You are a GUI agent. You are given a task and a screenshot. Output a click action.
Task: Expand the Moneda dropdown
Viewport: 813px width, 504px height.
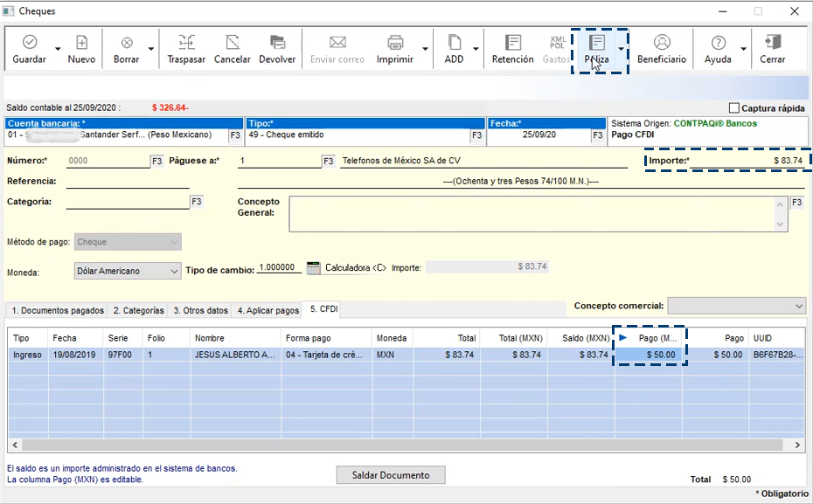[x=173, y=271]
